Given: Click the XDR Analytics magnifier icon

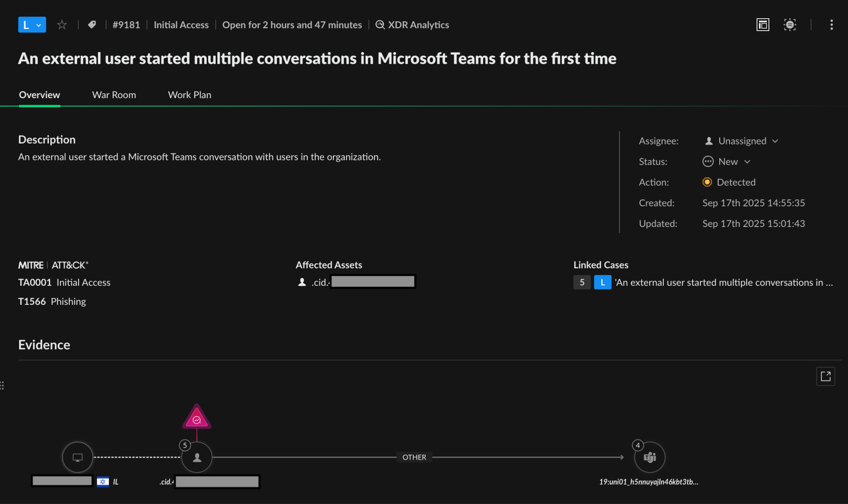Looking at the screenshot, I should [379, 24].
